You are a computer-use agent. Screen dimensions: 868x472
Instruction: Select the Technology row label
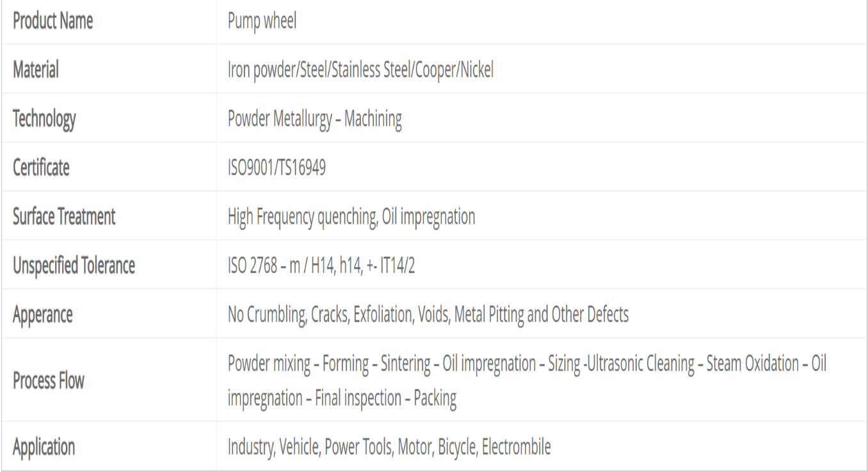click(x=44, y=119)
